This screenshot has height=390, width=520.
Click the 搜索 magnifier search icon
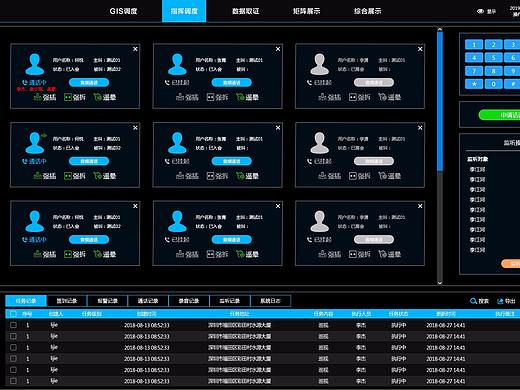click(x=473, y=301)
